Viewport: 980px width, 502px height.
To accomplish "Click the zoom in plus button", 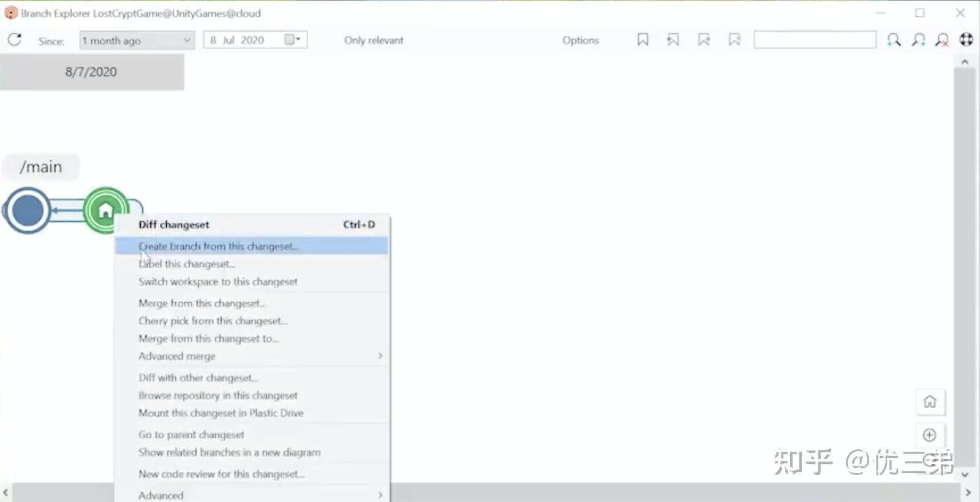I will (x=930, y=435).
